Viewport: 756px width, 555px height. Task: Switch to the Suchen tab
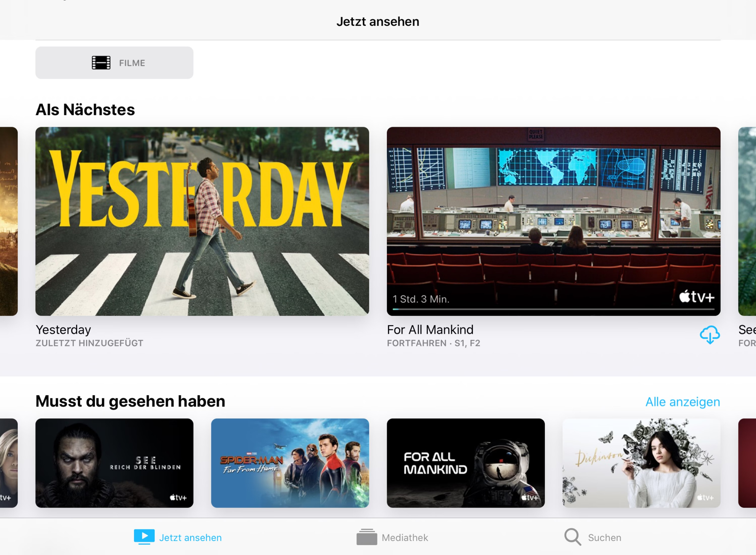coord(604,538)
